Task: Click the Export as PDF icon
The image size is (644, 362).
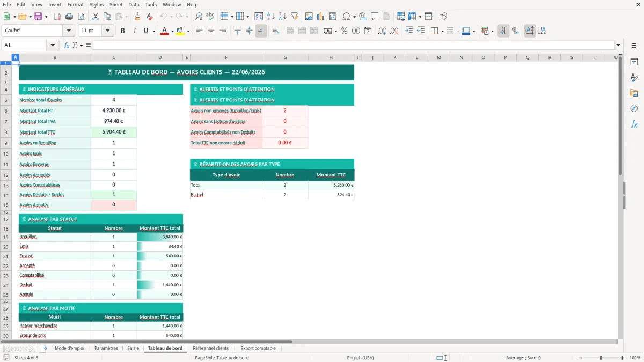Action: [57, 17]
